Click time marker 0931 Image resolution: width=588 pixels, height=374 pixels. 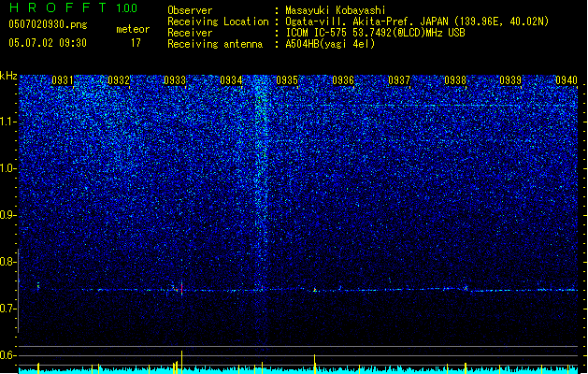63,80
